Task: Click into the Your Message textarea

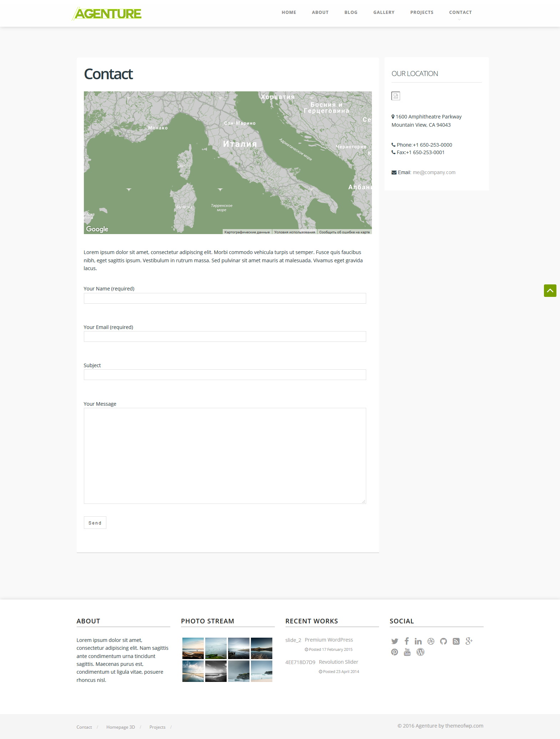Action: point(225,456)
